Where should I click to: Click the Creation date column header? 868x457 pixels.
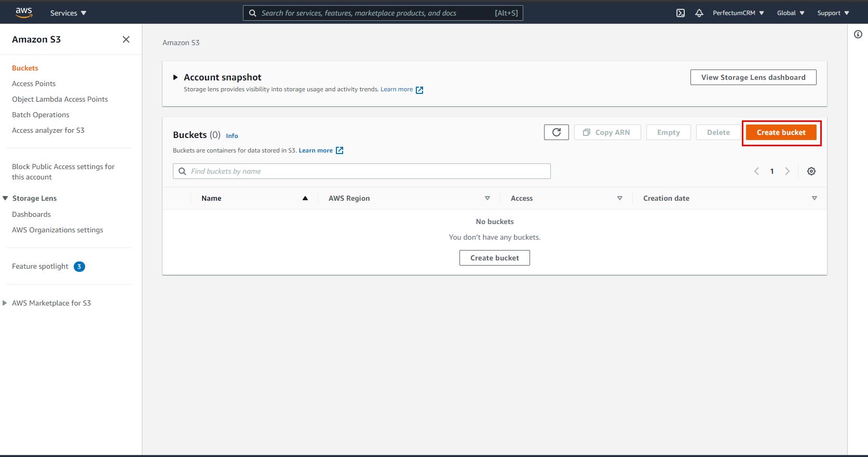coord(666,198)
